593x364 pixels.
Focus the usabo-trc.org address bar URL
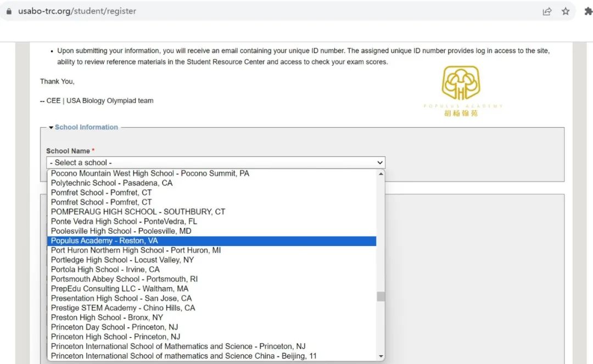pos(77,12)
